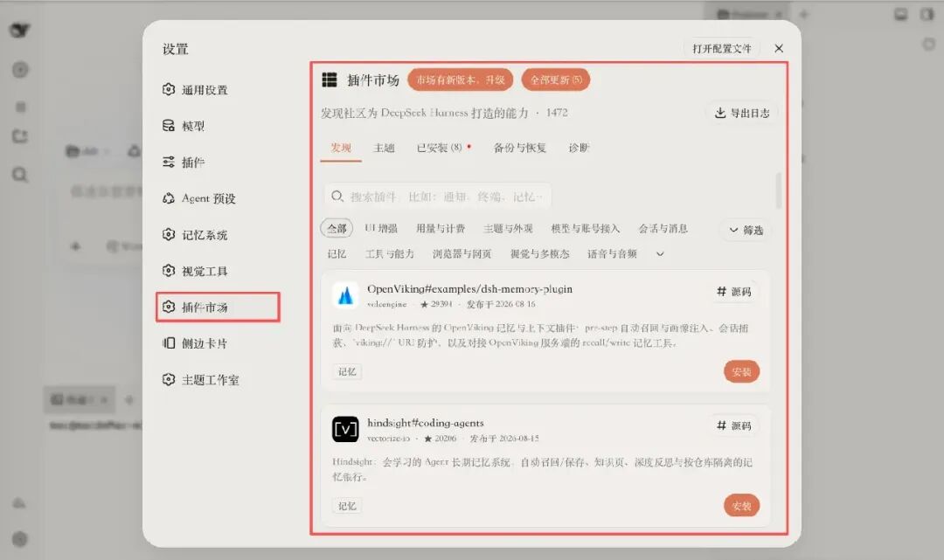The height and width of the screenshot is (560, 944).
Task: Select the 浏览器与网页 category filter
Action: (462, 254)
